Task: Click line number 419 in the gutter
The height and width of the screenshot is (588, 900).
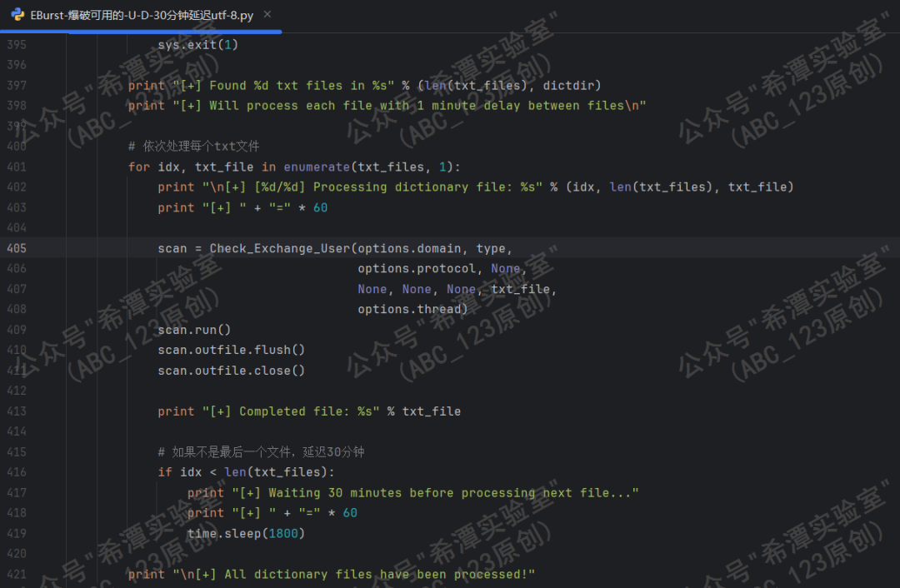Action: [x=17, y=534]
